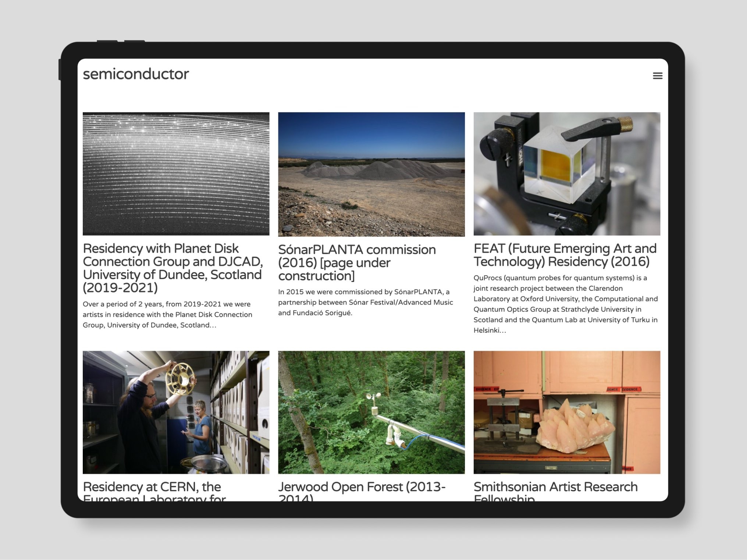Image resolution: width=747 pixels, height=560 pixels.
Task: Click the semiconductor site logo
Action: (136, 74)
